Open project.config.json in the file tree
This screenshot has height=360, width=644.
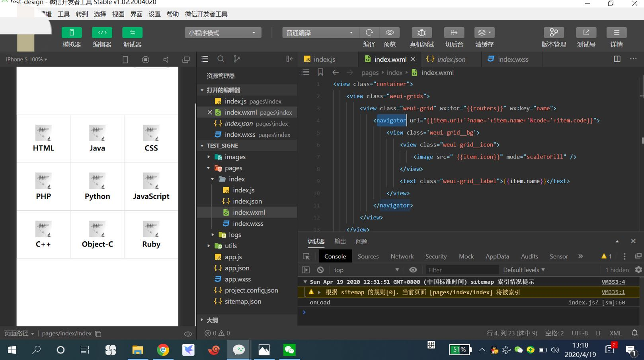247,290
